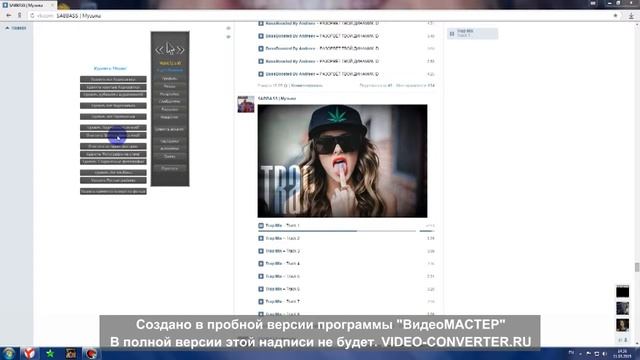Open the green star taskbar app
This screenshot has width=640, height=360.
point(50,353)
